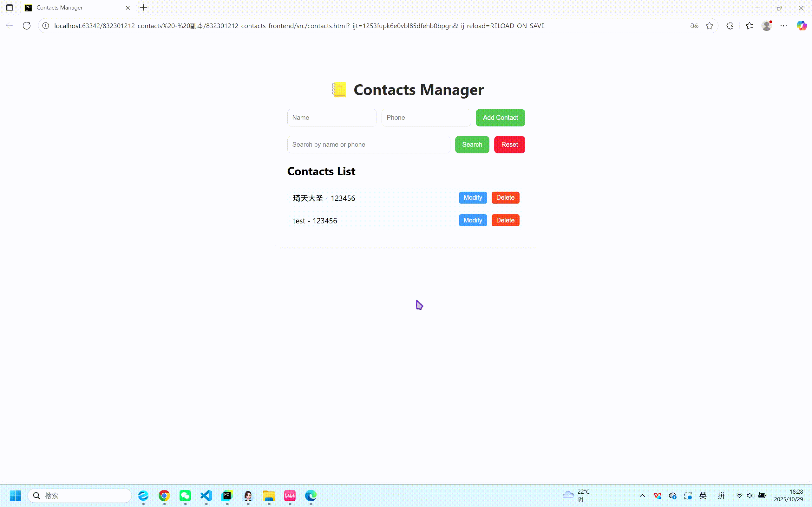Open a new browser tab

144,7
